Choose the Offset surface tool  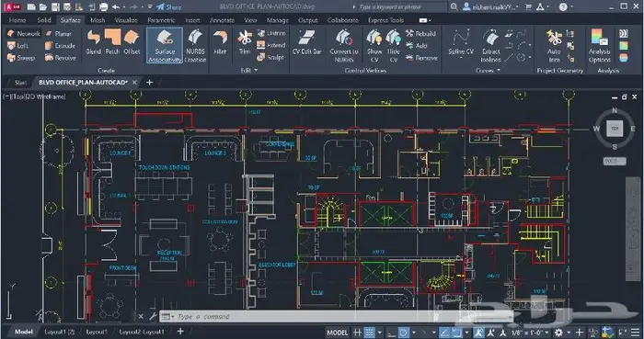coord(132,42)
